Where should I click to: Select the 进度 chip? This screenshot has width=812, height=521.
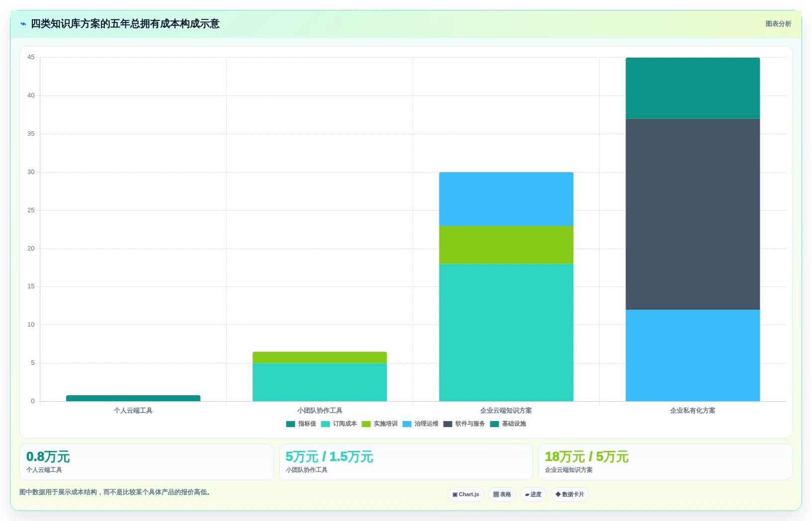pos(533,495)
